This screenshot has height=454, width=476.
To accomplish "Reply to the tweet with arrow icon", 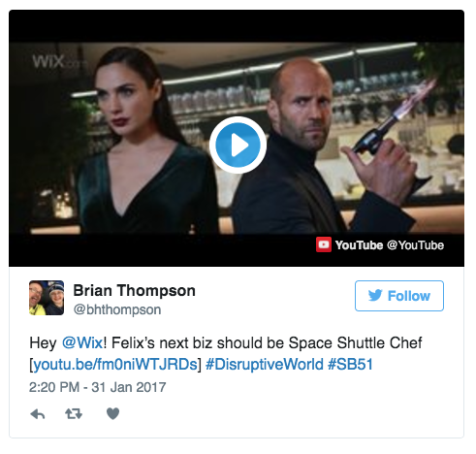I will tap(38, 414).
